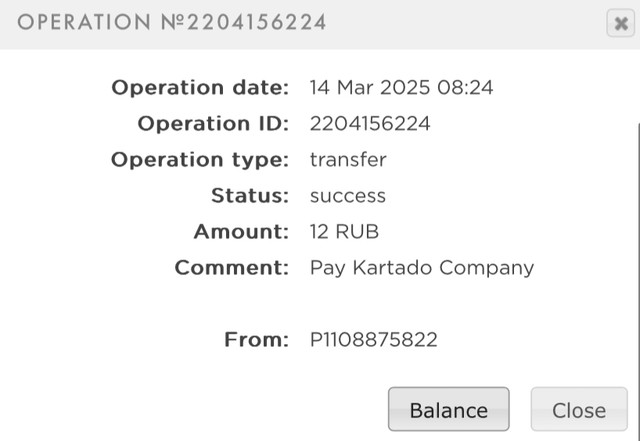
Task: Select the transfer operation type value
Action: pyautogui.click(x=348, y=160)
